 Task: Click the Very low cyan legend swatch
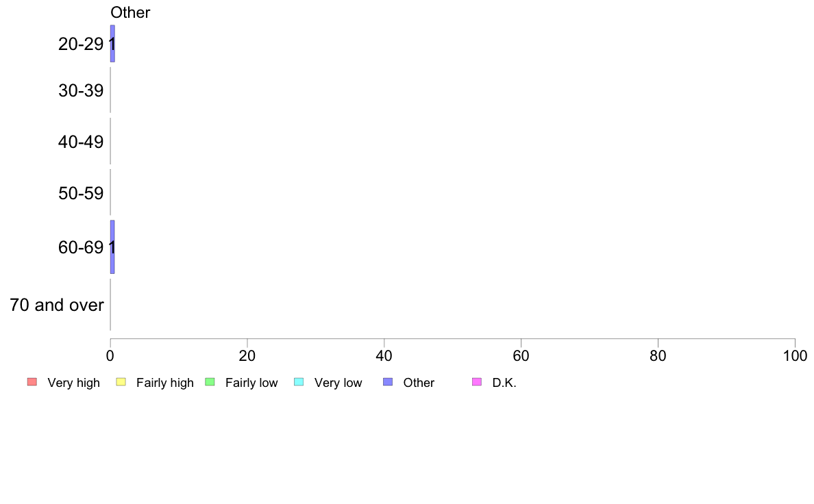point(299,382)
